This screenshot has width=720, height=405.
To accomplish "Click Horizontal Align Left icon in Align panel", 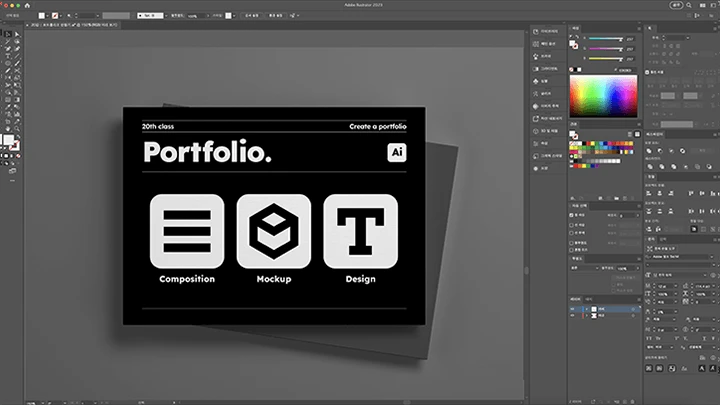I will tap(648, 193).
